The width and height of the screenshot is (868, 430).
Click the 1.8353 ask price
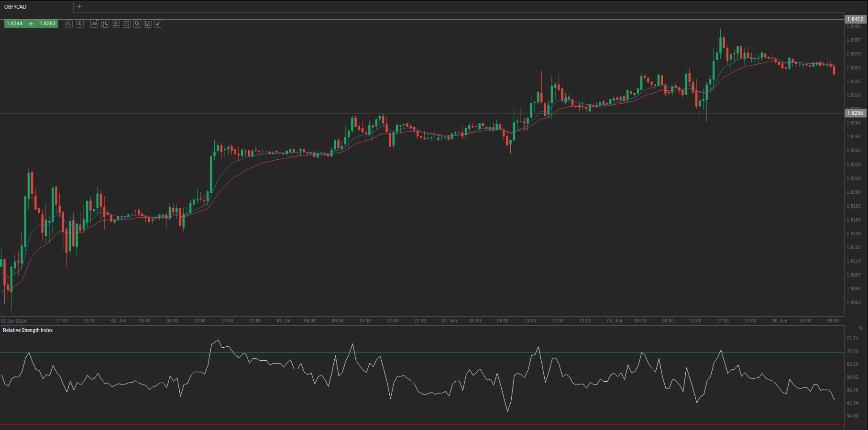click(47, 23)
